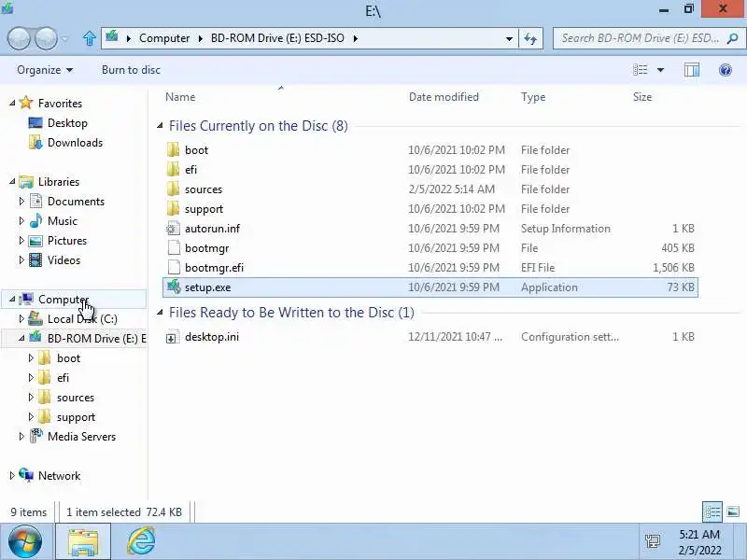
Task: Open Downloads in Favorites
Action: pos(76,143)
